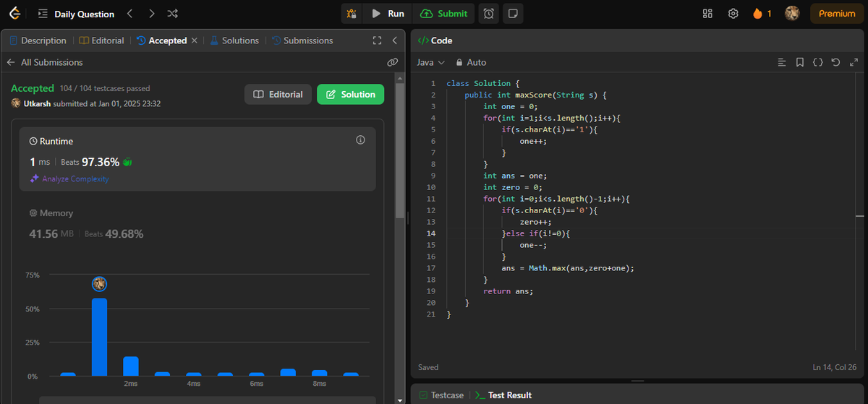The image size is (868, 404).
Task: Click the editor bookmark icon
Action: pyautogui.click(x=799, y=63)
